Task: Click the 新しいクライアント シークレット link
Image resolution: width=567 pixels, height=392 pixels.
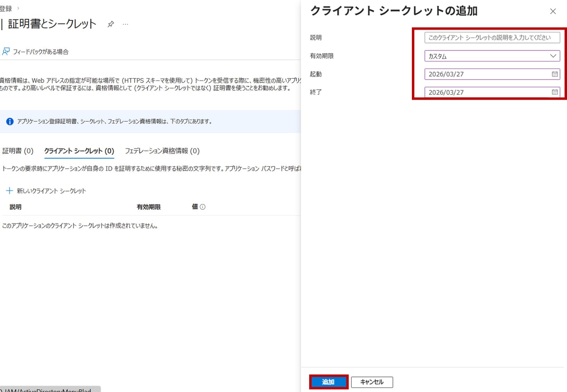Action: 51,191
